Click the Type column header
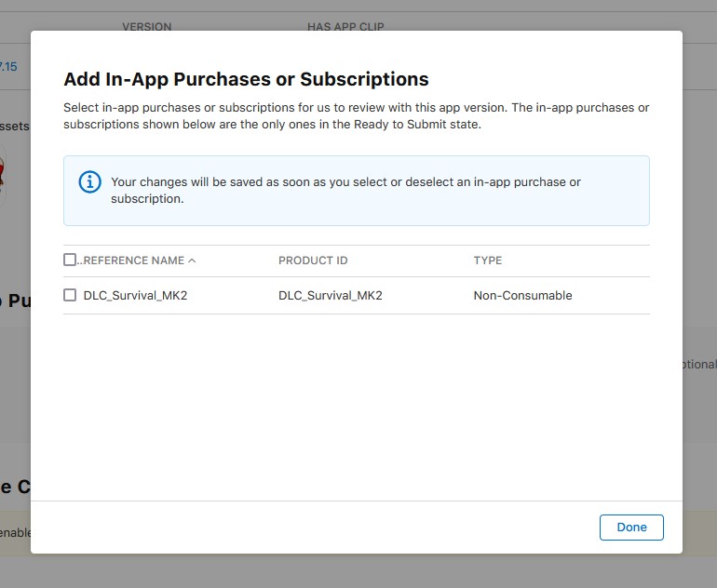717x588 pixels. [x=488, y=261]
